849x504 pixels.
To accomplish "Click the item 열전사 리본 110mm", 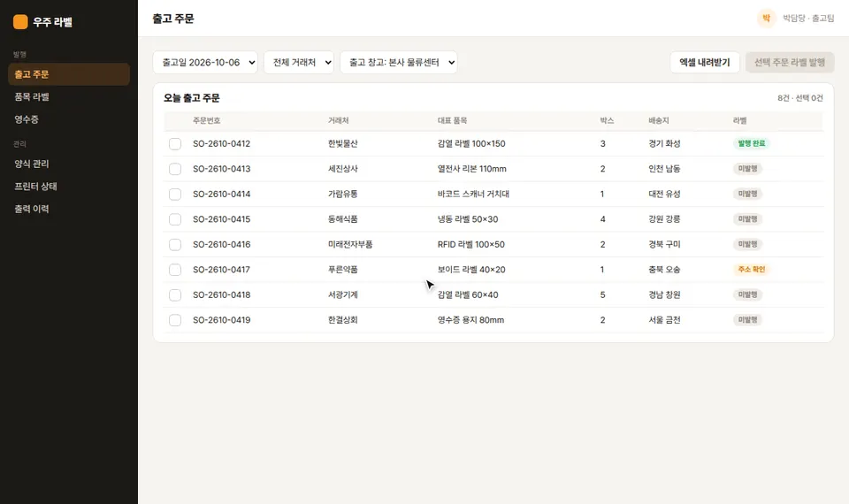I will [471, 169].
